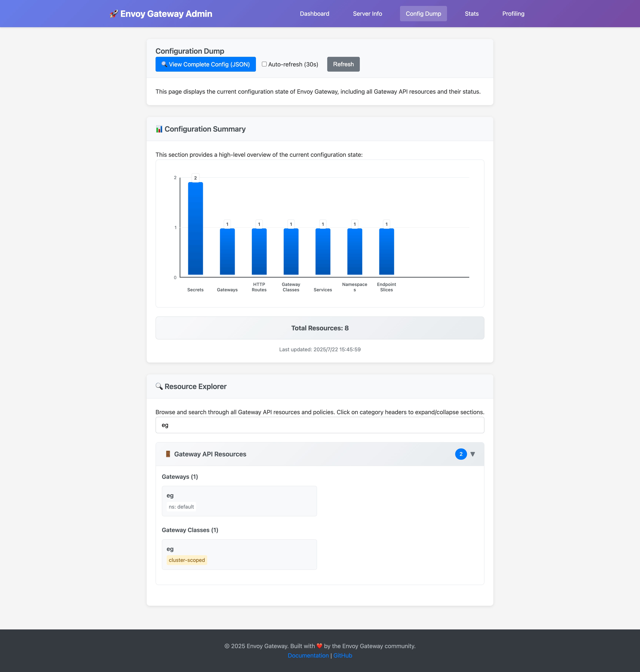The height and width of the screenshot is (672, 640).
Task: Click the magnifier icon next to Resource Explorer
Action: click(159, 386)
